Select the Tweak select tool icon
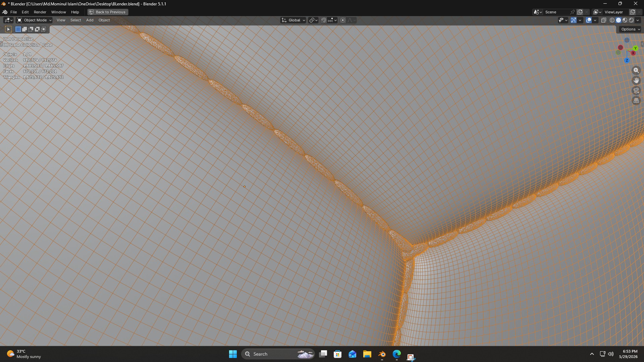The height and width of the screenshot is (362, 644). pos(9,29)
